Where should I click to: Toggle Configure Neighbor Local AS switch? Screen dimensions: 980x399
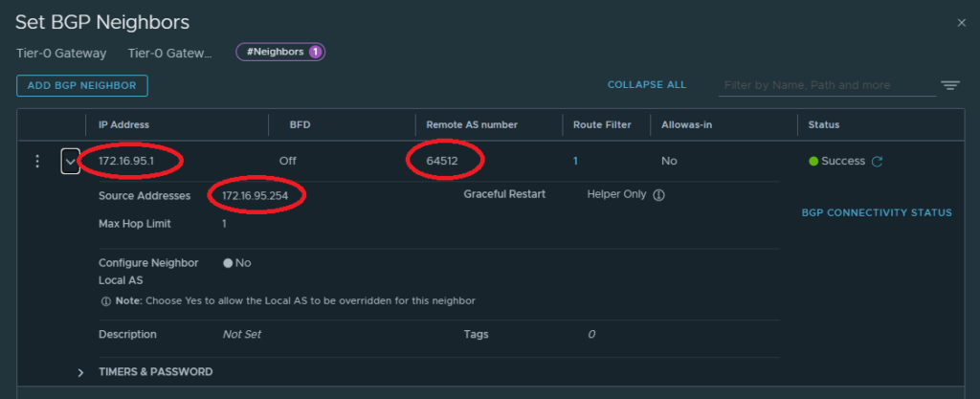(x=229, y=263)
